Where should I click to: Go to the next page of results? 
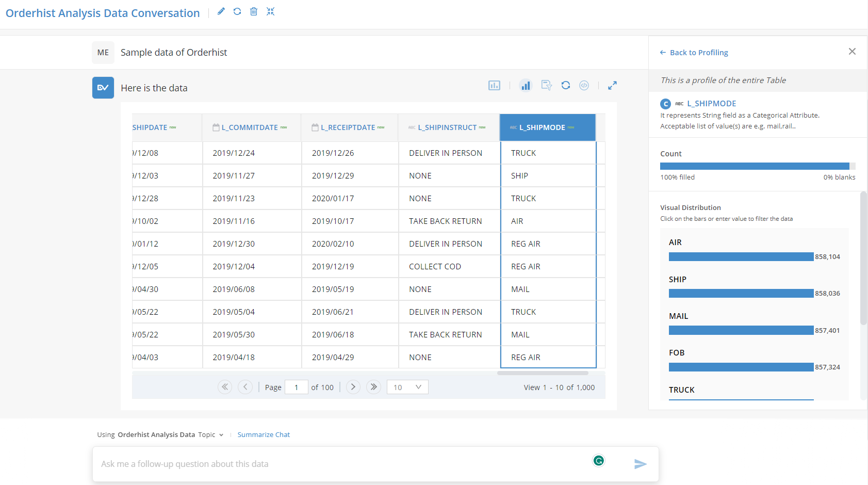coord(353,387)
